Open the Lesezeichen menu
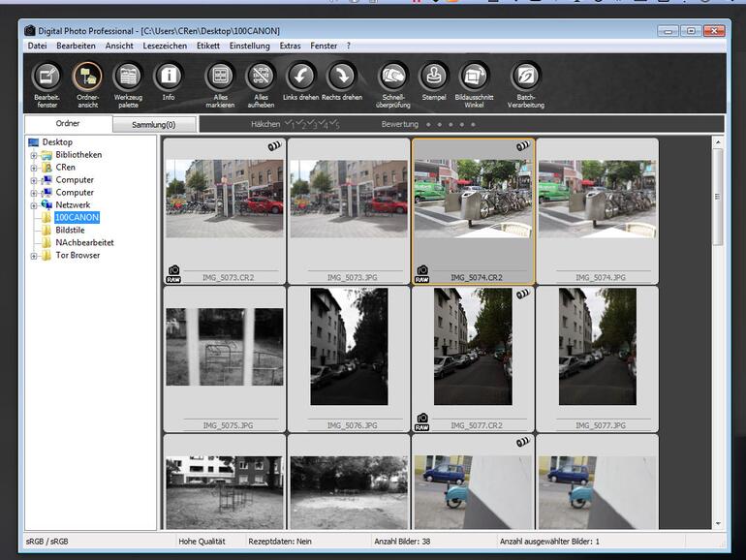The height and width of the screenshot is (560, 746). (165, 46)
